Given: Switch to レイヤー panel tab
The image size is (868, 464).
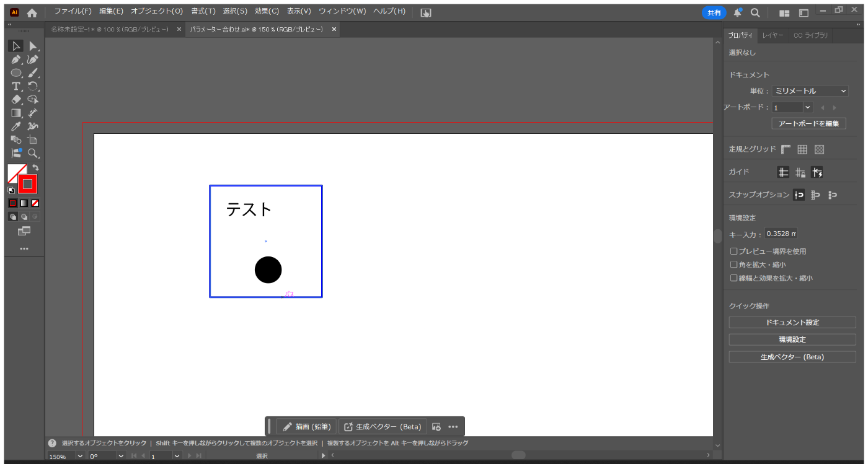Looking at the screenshot, I should [x=773, y=35].
